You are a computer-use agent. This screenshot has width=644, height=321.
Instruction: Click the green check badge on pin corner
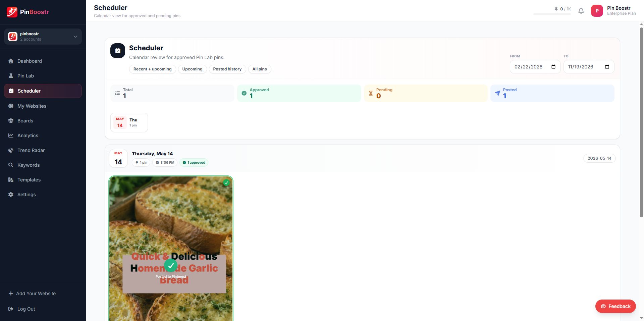pos(226,183)
